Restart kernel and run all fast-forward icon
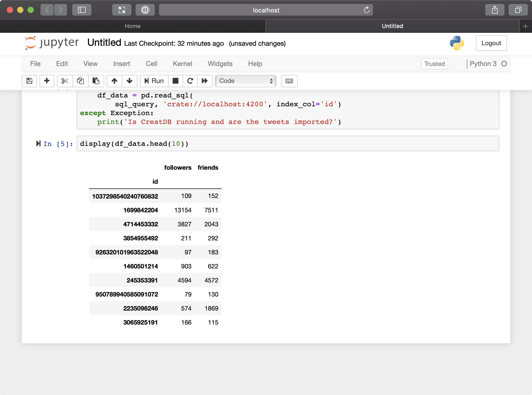Viewport: 532px width, 395px height. (205, 81)
